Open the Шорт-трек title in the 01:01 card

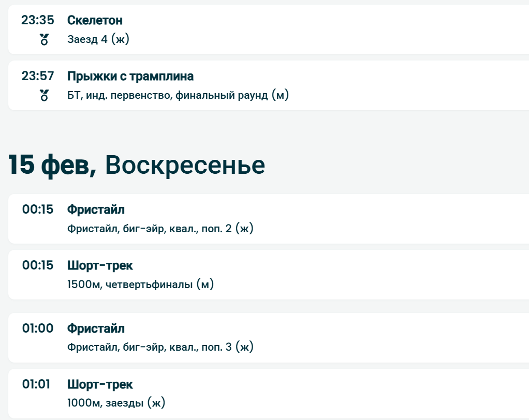(x=100, y=385)
